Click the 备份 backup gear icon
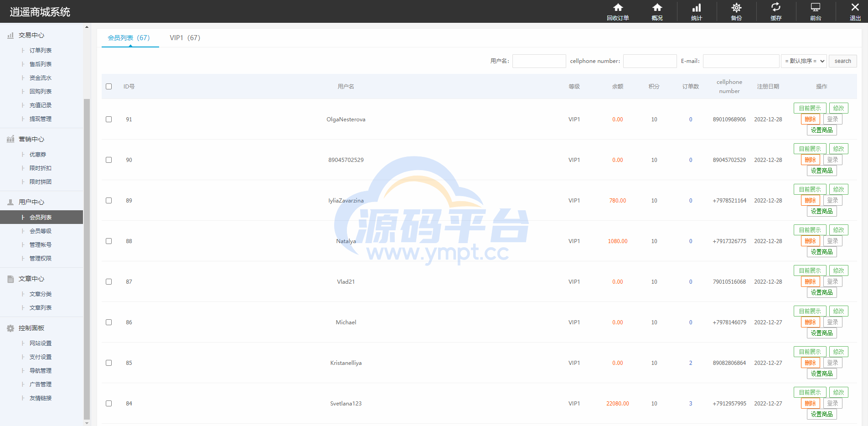Image resolution: width=868 pixels, height=426 pixels. 736,7
